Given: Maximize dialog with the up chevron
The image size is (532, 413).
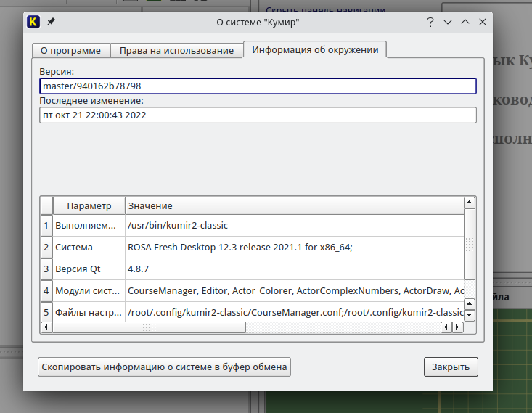Looking at the screenshot, I should (465, 22).
